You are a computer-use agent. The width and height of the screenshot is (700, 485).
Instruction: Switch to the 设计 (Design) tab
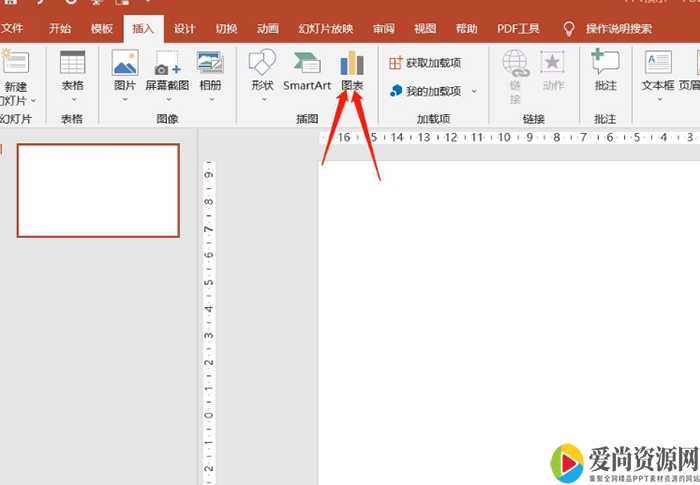tap(184, 29)
